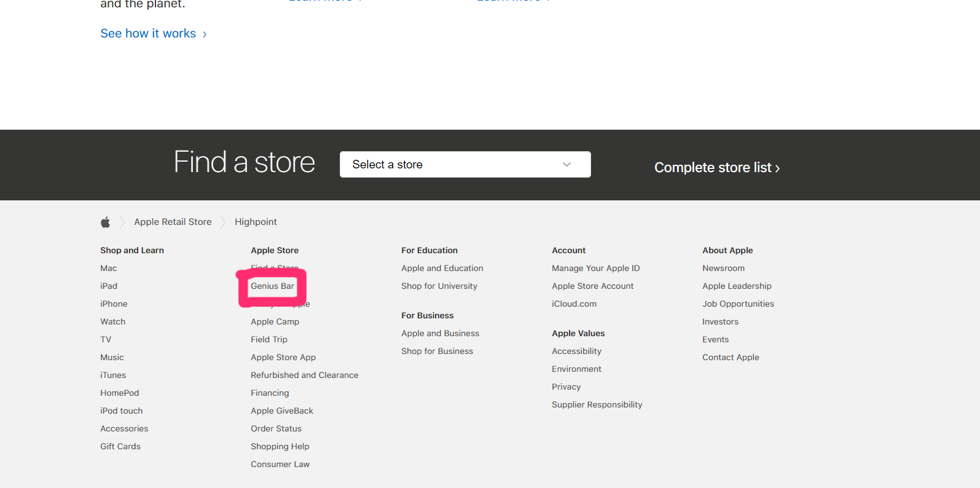
Task: View the Consumer Law link
Action: (280, 464)
